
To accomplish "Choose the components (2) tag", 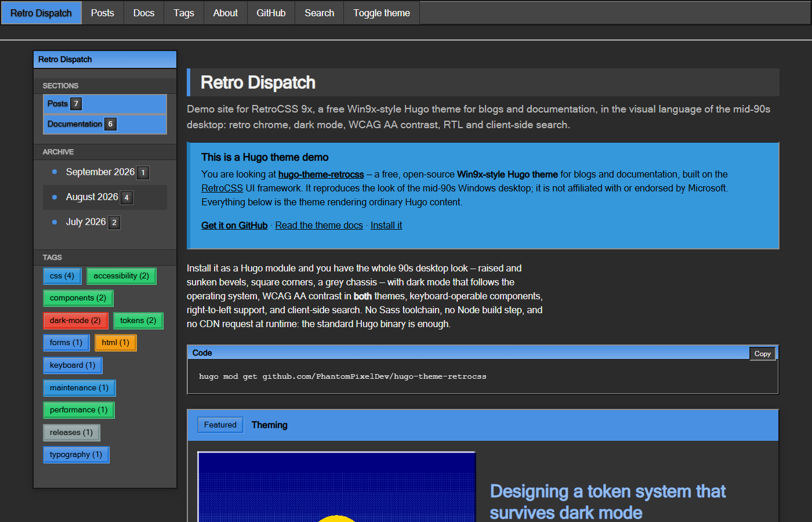I will click(x=78, y=298).
